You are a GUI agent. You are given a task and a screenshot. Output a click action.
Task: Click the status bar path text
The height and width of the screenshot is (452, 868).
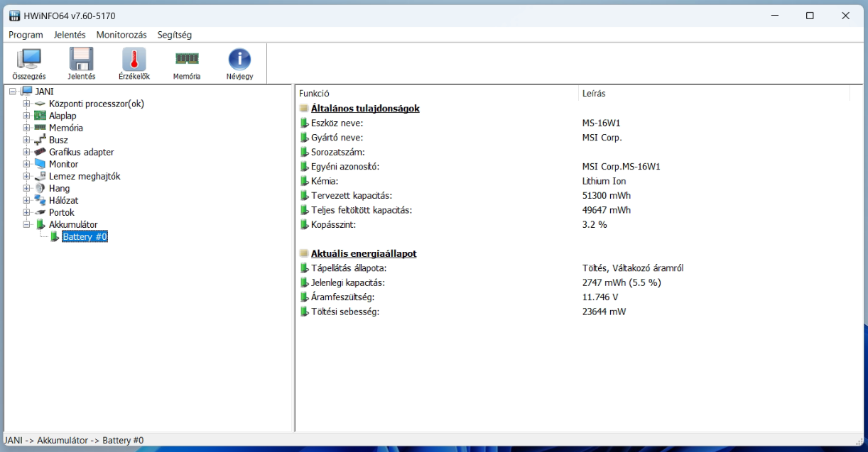click(x=74, y=440)
